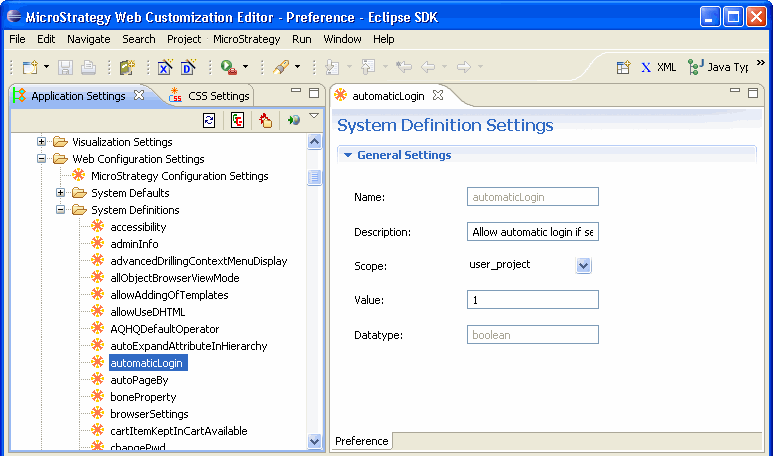Select the Application Settings tab
Screen dimensions: 773x456
78,96
